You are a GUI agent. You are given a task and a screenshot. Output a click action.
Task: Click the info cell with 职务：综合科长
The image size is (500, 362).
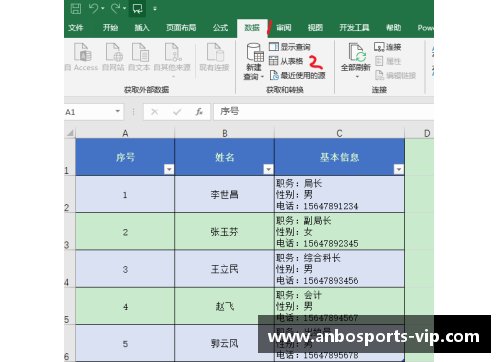[x=339, y=269]
